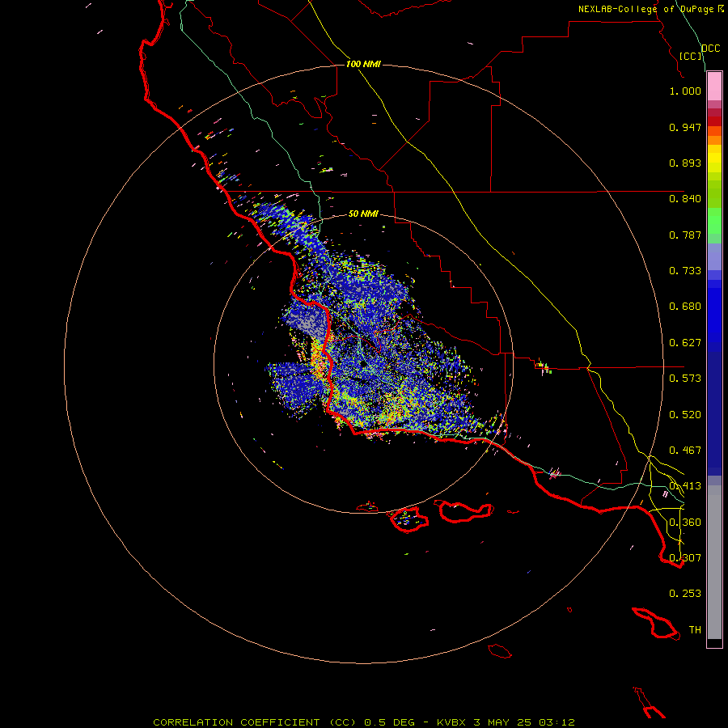
Task: Click the CORRELATION COEFFICIENT caption text
Action: tap(236, 722)
